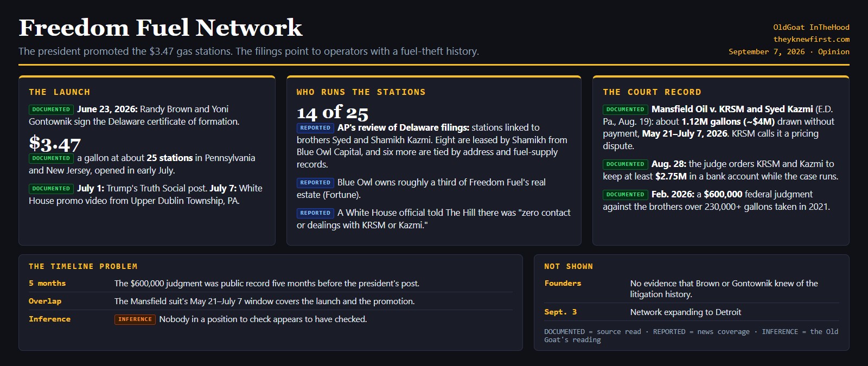Click "Network expanding to Detroit" text
The height and width of the screenshot is (366, 868).
(686, 312)
